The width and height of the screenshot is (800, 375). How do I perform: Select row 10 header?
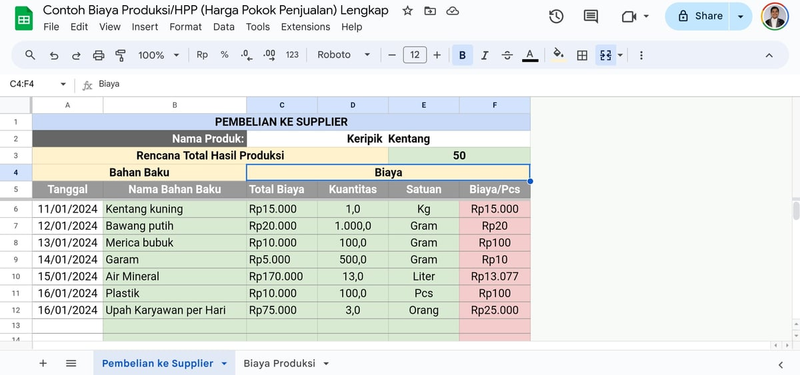click(x=16, y=277)
